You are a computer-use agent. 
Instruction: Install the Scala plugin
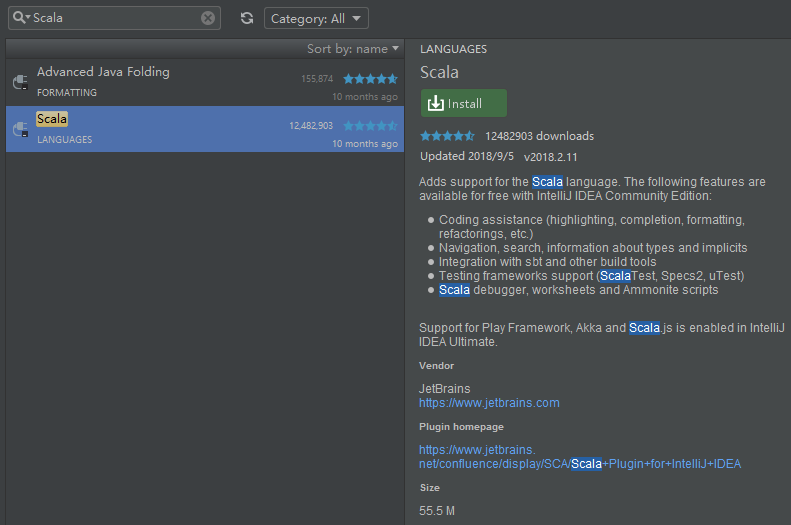(464, 103)
